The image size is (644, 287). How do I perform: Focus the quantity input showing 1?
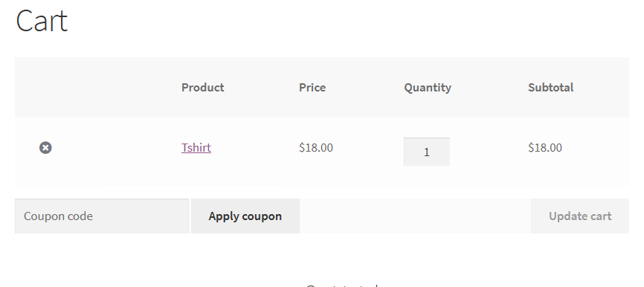tap(426, 152)
